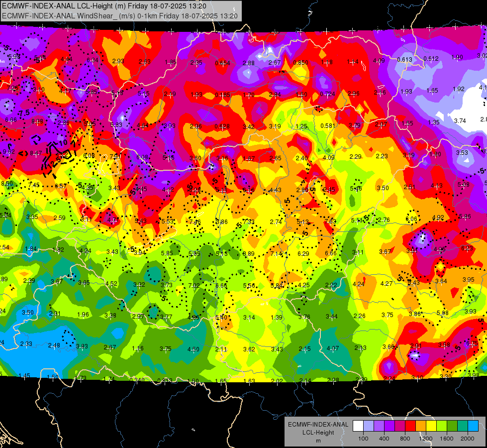Click the lime green legend swatch
The width and height of the screenshot is (487, 448).
coord(442,426)
